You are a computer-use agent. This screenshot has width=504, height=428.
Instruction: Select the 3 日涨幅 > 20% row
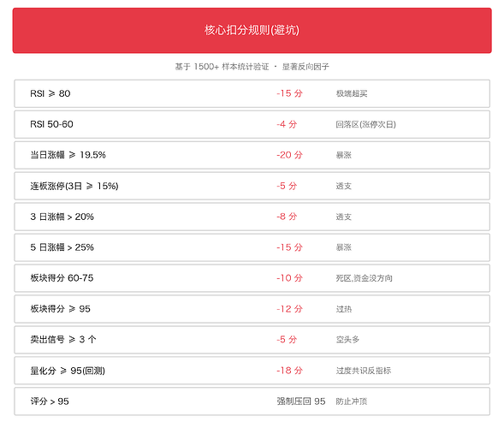(x=252, y=217)
